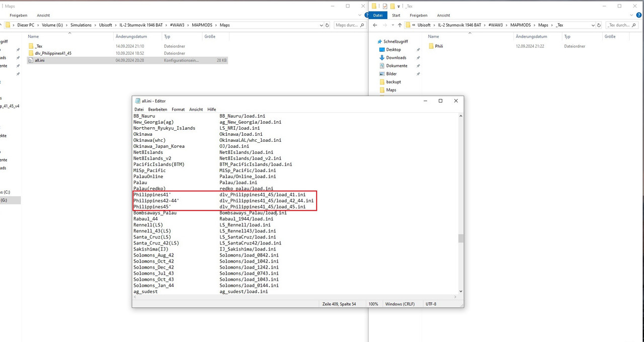Open Maps folder in _Tex navigation pane

point(391,90)
